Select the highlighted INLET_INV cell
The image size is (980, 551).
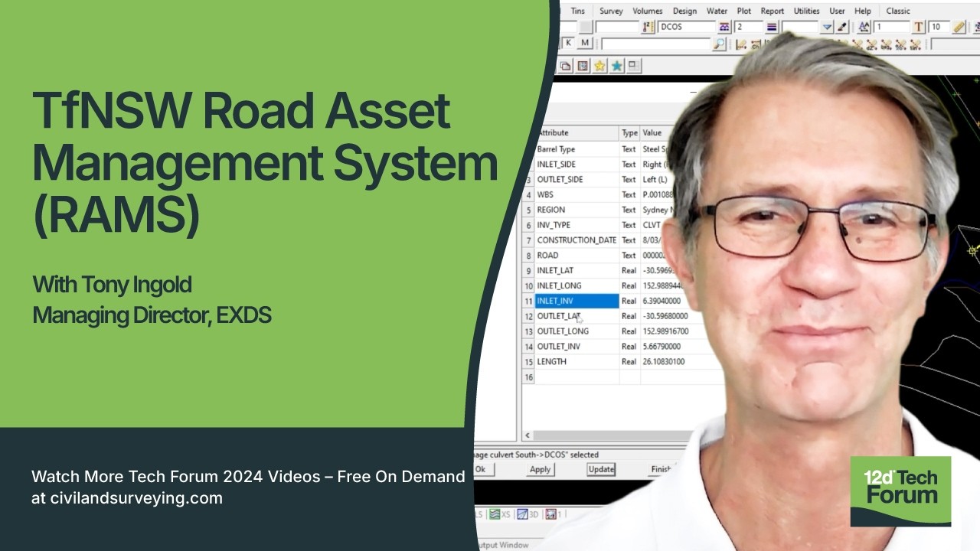click(x=577, y=301)
